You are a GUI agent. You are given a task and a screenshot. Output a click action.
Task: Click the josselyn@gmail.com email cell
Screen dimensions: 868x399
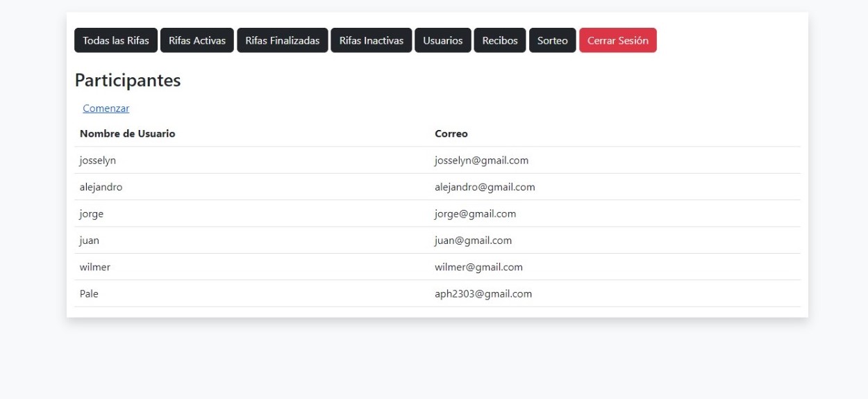coord(481,161)
